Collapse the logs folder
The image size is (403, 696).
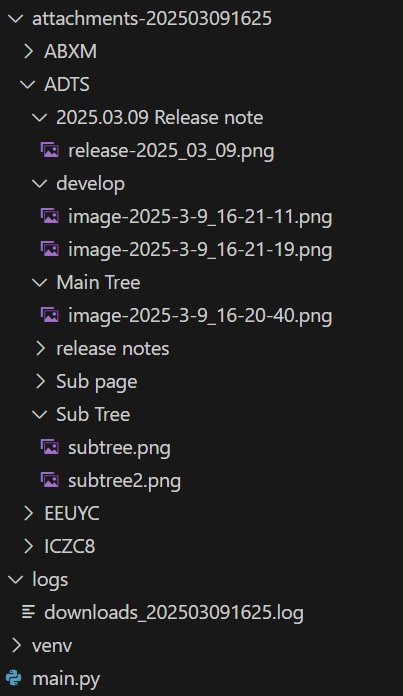pyautogui.click(x=16, y=579)
